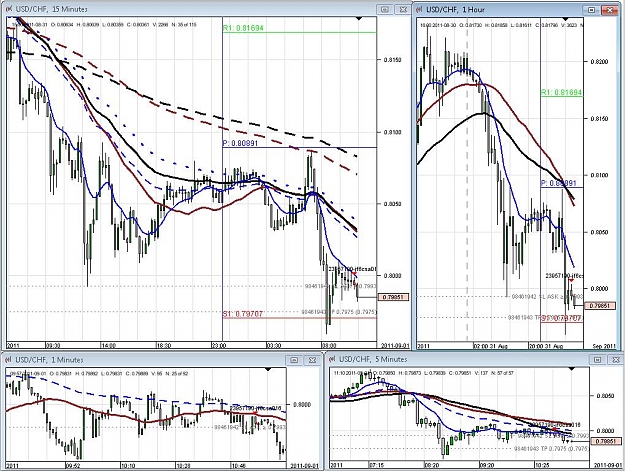Click the 0.79851 current price tag in 1 Hour chart
This screenshot has width=625, height=471.
600,306
